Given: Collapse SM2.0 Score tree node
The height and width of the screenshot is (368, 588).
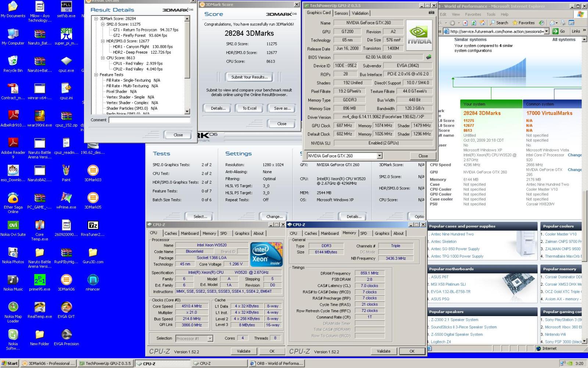Looking at the screenshot, I should pos(103,24).
